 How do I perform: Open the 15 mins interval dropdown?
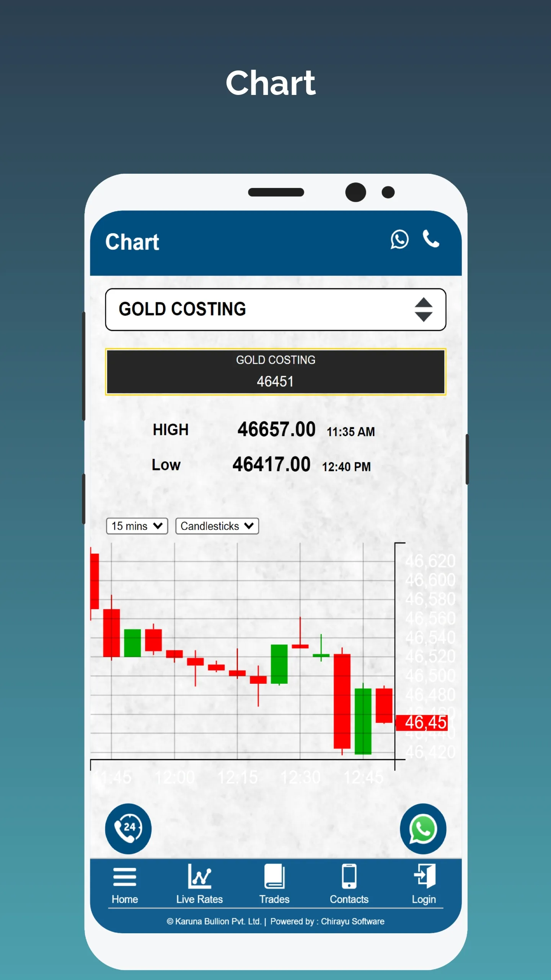(137, 526)
